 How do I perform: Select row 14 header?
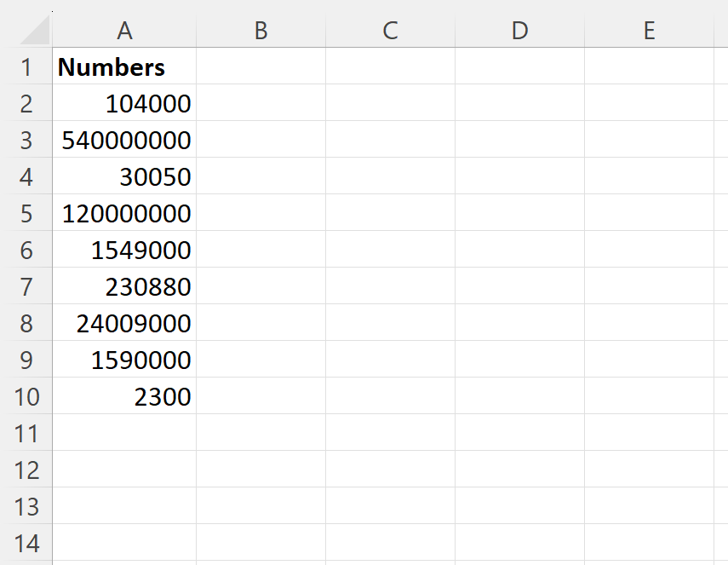coord(27,543)
